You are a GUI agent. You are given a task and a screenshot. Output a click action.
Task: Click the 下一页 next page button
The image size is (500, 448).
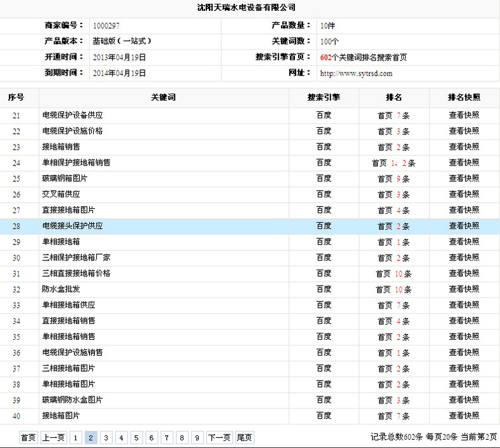click(x=219, y=437)
